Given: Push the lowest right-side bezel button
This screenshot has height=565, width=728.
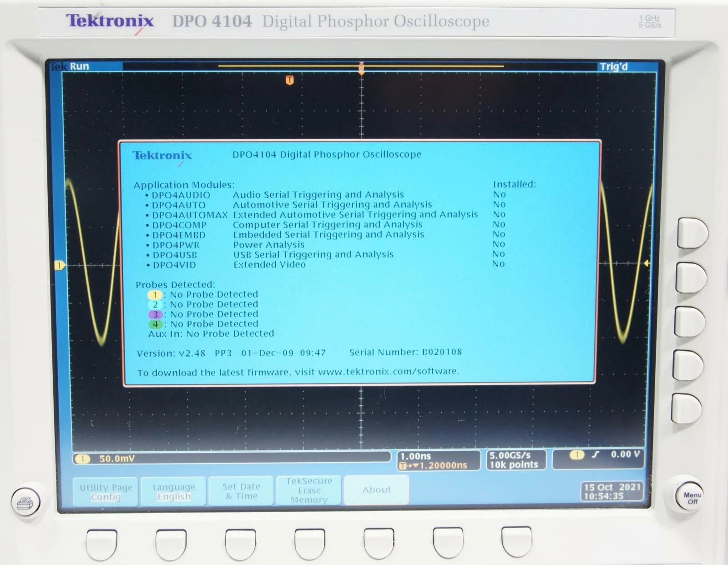Looking at the screenshot, I should (x=686, y=409).
